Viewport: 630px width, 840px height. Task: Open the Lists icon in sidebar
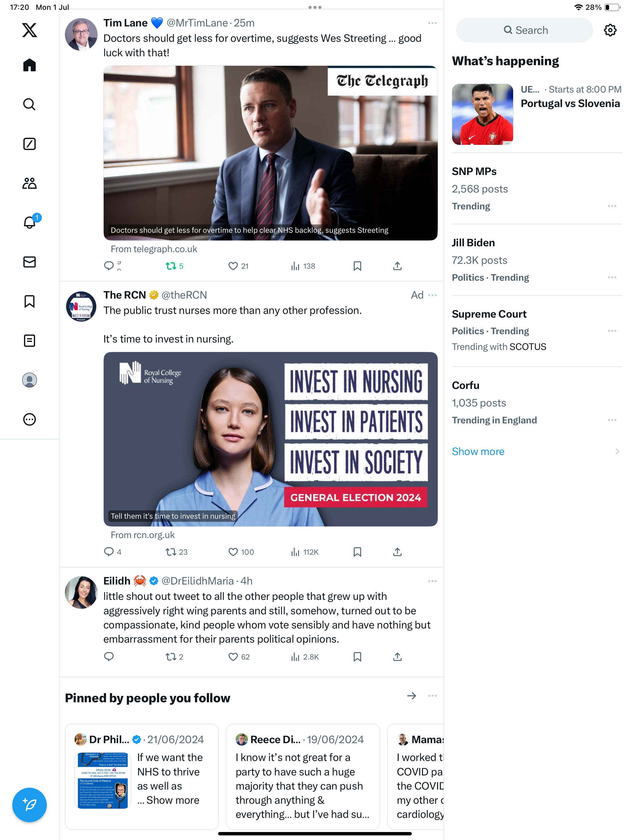(29, 341)
